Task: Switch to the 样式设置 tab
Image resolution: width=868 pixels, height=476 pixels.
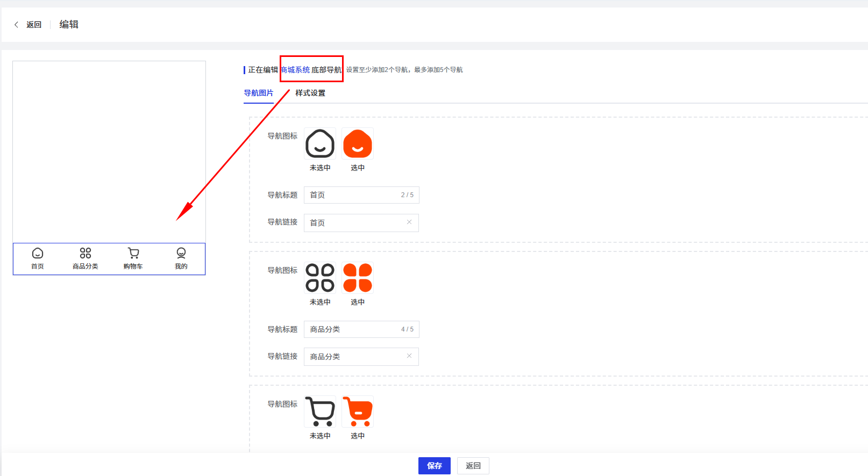Action: 310,93
